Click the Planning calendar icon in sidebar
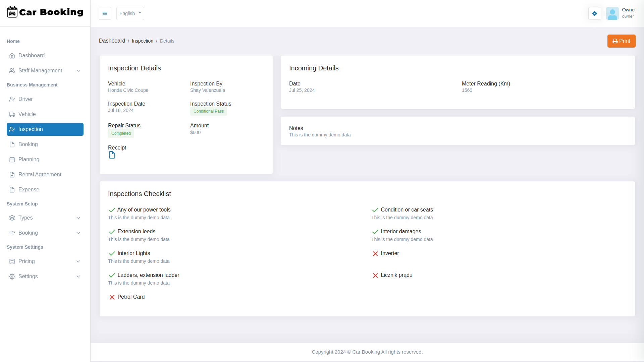Screen dimensions: 644x362 click(x=12, y=160)
